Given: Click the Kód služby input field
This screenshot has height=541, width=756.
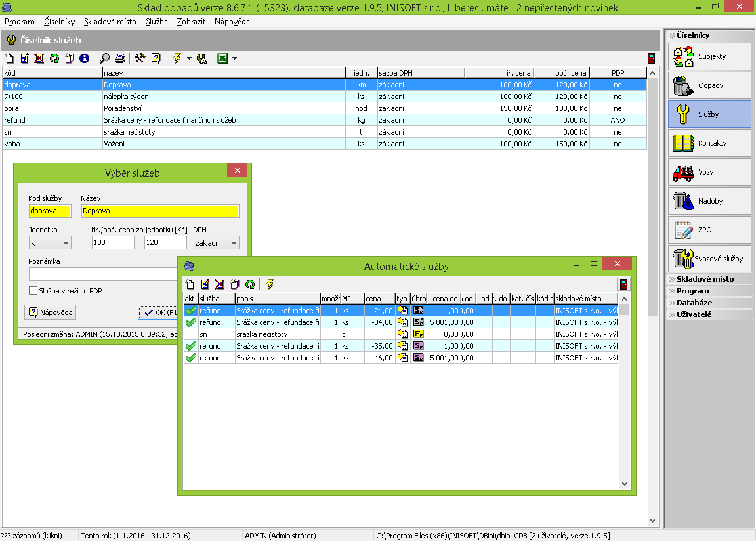Looking at the screenshot, I should (x=50, y=211).
